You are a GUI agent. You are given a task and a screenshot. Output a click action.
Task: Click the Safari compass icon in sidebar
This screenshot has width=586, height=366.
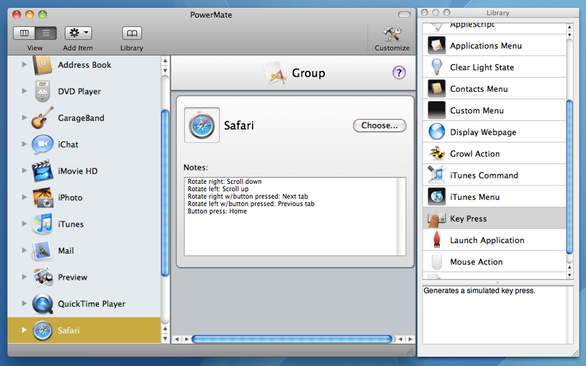(x=42, y=330)
